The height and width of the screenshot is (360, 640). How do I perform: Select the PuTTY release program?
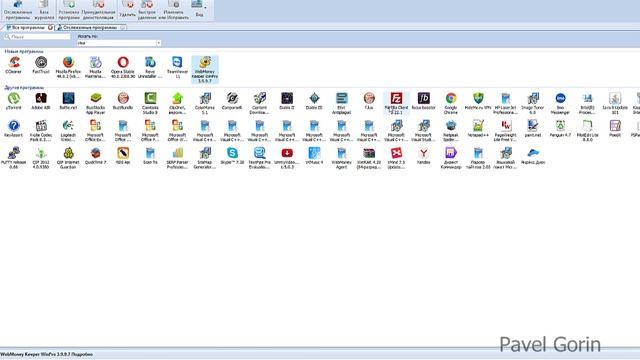(x=13, y=158)
